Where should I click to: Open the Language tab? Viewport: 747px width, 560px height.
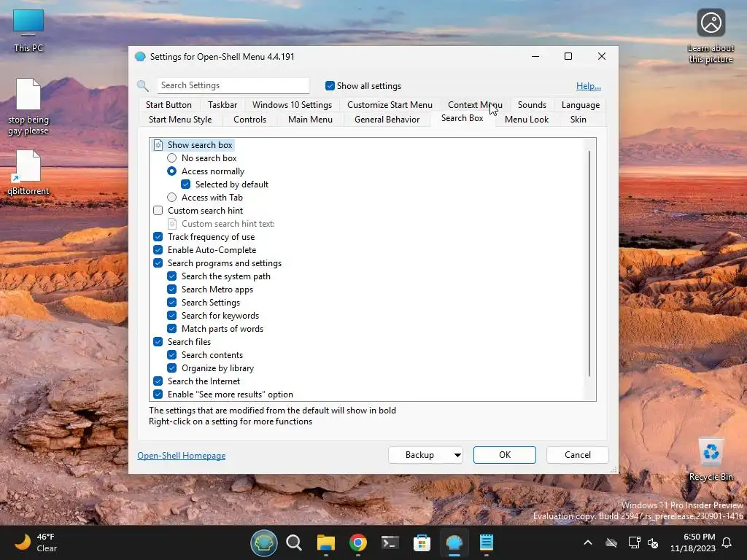(x=580, y=105)
